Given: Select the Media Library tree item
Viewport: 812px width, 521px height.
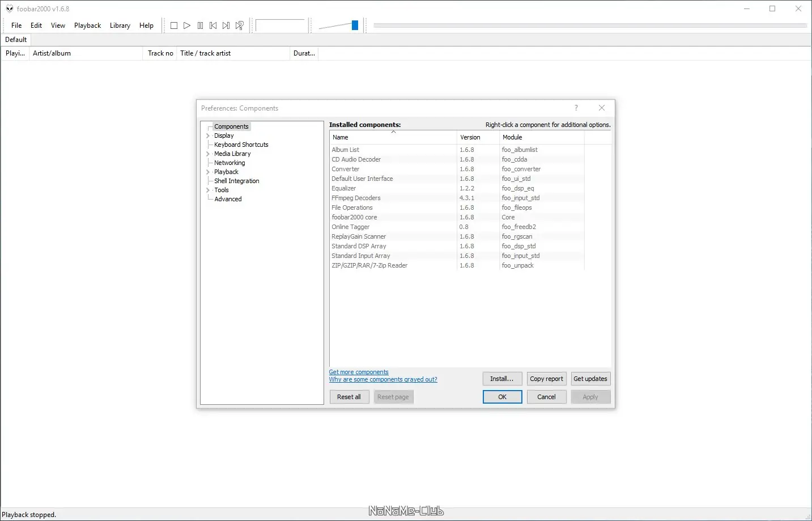Looking at the screenshot, I should 232,154.
